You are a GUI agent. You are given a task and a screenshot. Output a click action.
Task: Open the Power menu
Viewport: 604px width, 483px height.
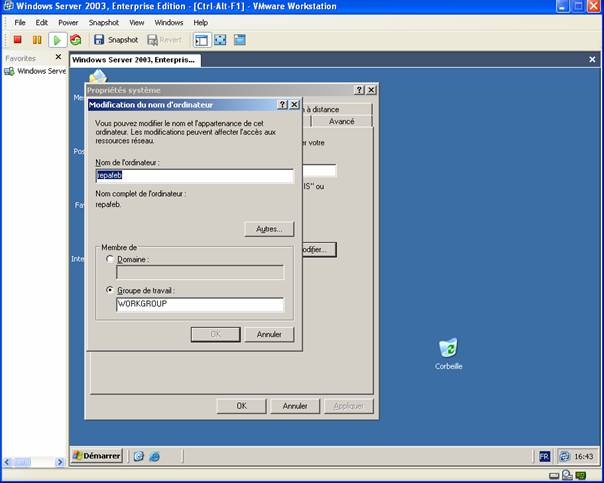click(68, 22)
